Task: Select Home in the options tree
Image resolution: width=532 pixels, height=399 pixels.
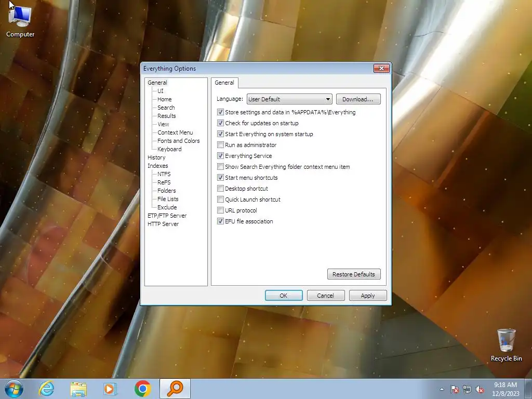Action: 165,99
